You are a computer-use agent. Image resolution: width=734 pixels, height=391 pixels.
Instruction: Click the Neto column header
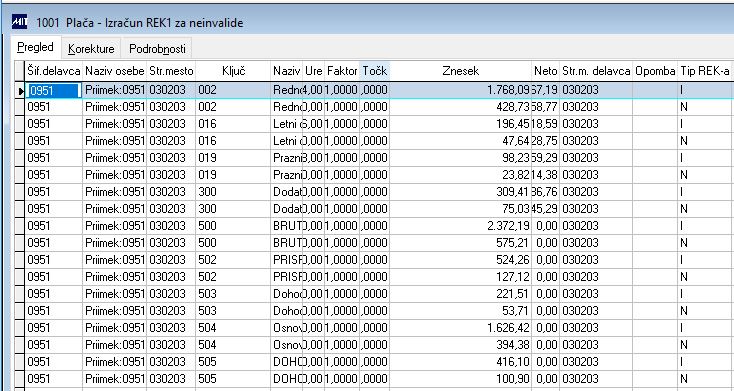click(x=545, y=71)
